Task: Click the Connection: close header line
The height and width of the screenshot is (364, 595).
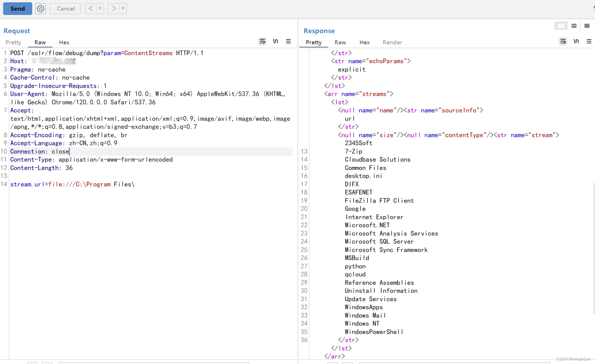Action: [40, 151]
